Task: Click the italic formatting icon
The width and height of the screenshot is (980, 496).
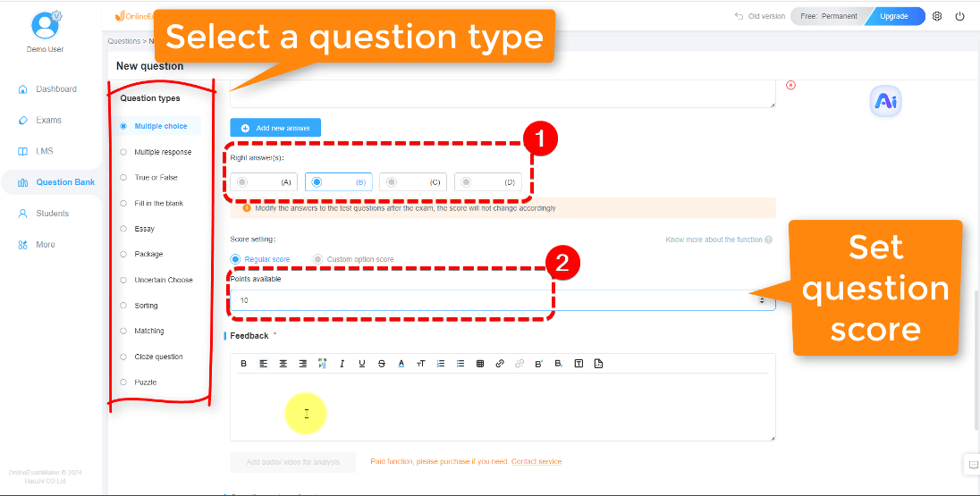Action: (x=342, y=364)
